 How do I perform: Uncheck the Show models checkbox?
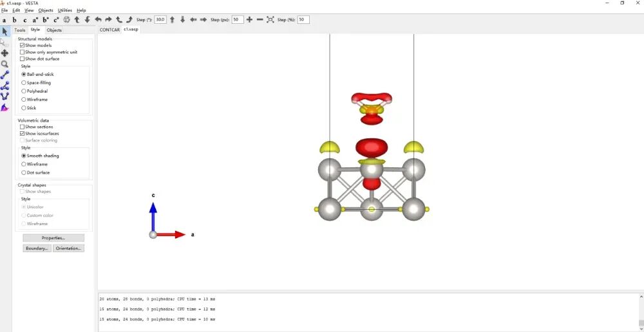23,46
